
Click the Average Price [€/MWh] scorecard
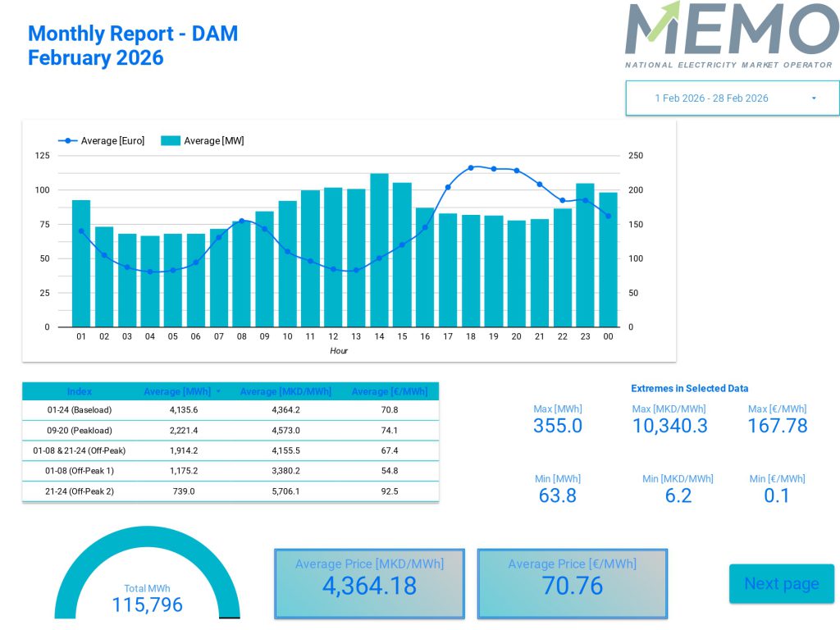click(572, 583)
